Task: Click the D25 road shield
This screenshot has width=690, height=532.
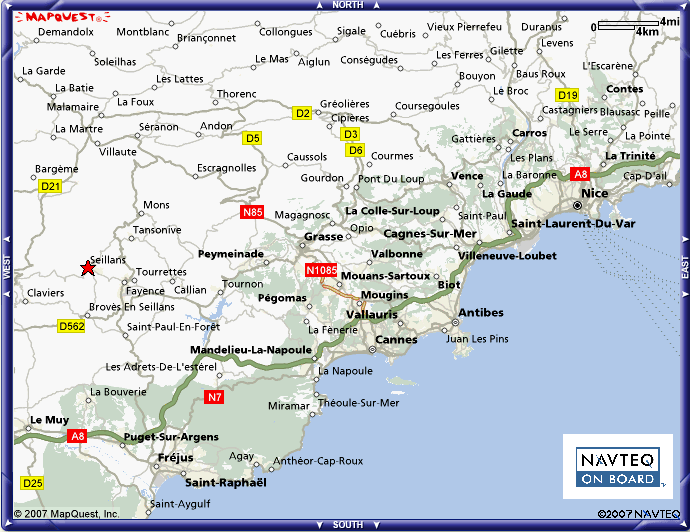Action: tap(33, 483)
